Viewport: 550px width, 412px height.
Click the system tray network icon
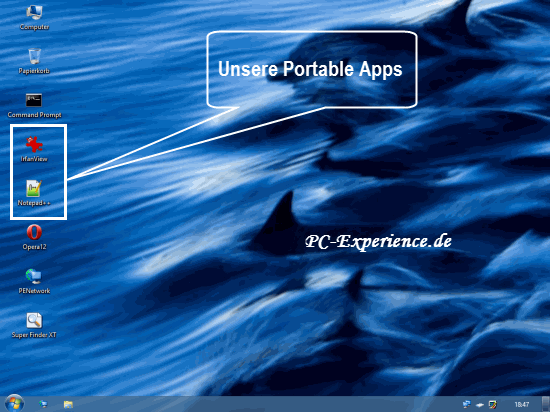(x=467, y=404)
